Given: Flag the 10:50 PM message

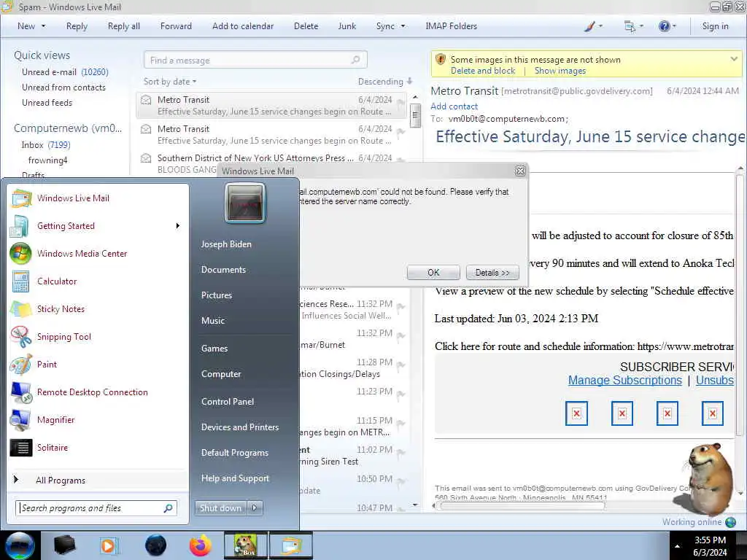Looking at the screenshot, I should click(x=400, y=483).
